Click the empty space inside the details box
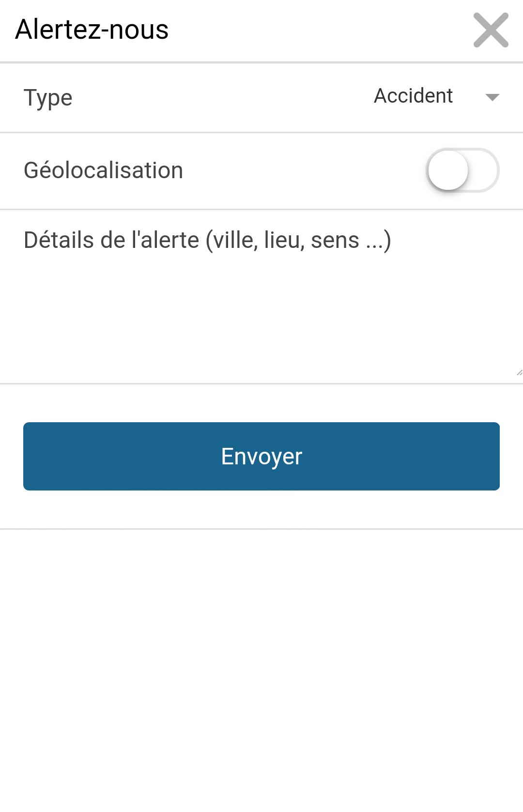 tap(261, 320)
